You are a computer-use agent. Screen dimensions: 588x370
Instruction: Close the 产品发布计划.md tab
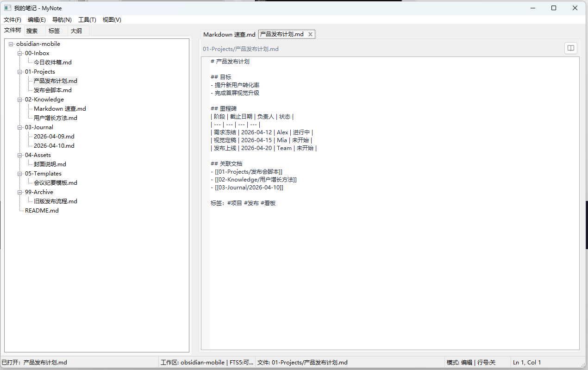coord(311,34)
